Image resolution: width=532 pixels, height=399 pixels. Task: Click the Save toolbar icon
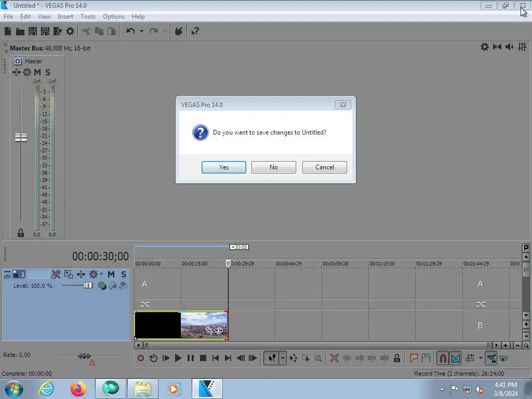tap(33, 31)
